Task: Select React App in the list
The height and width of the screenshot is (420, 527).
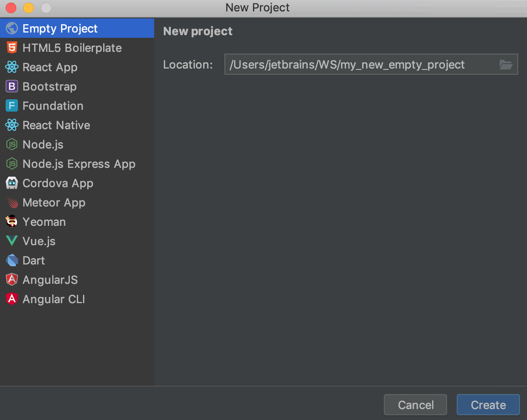Action: (x=50, y=67)
